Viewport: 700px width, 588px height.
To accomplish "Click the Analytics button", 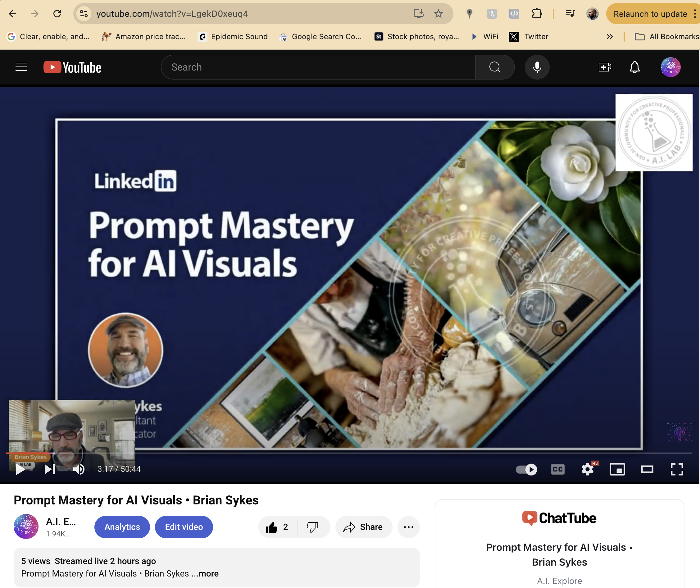I will (x=122, y=527).
